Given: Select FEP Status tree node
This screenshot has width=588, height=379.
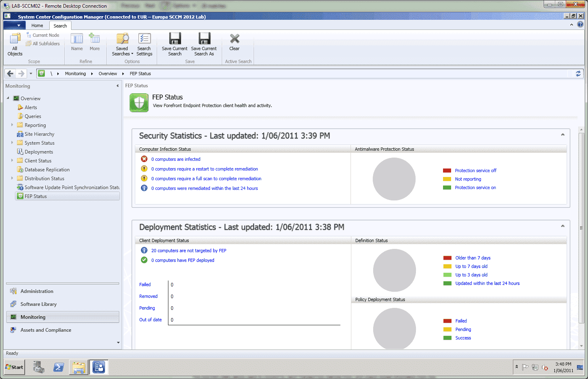Looking at the screenshot, I should 67,196.
